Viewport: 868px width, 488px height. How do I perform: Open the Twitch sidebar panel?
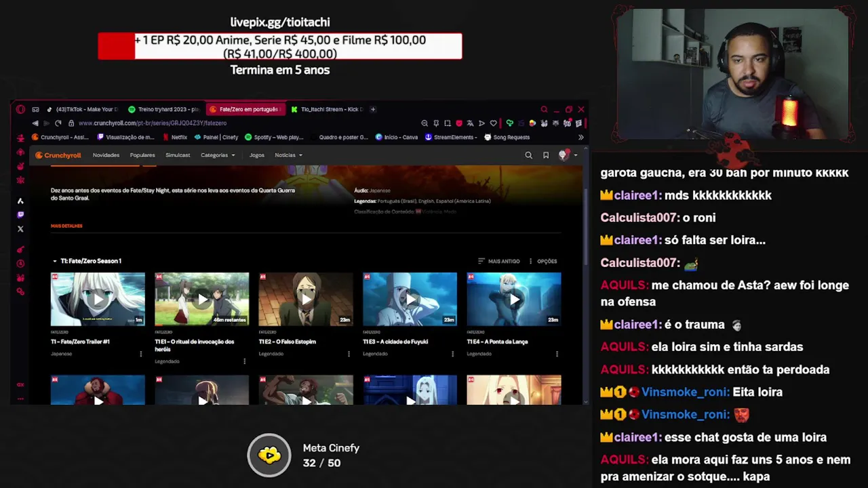tap(20, 215)
